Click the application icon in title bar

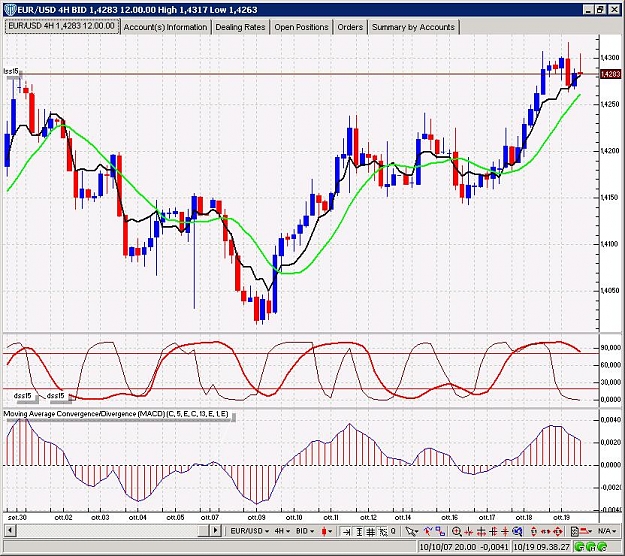[x=10, y=10]
